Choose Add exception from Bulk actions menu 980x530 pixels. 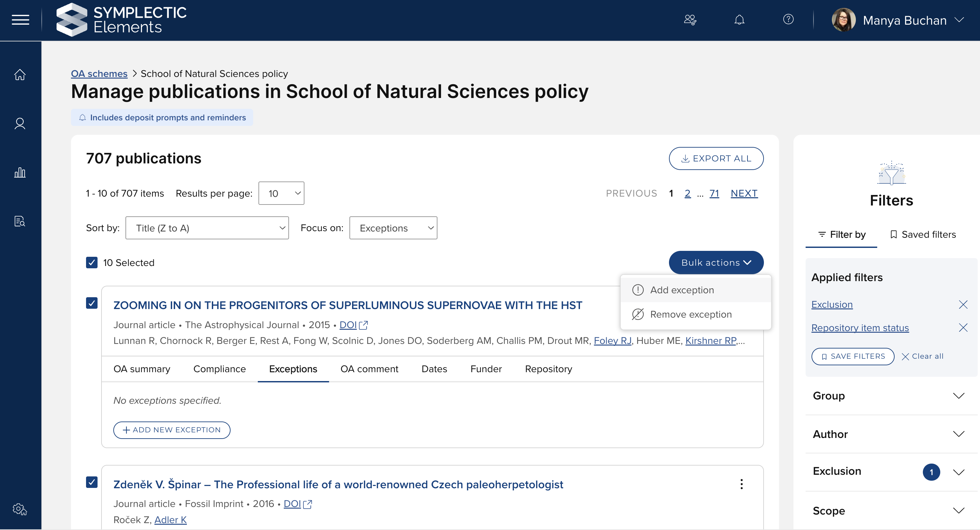click(x=681, y=290)
